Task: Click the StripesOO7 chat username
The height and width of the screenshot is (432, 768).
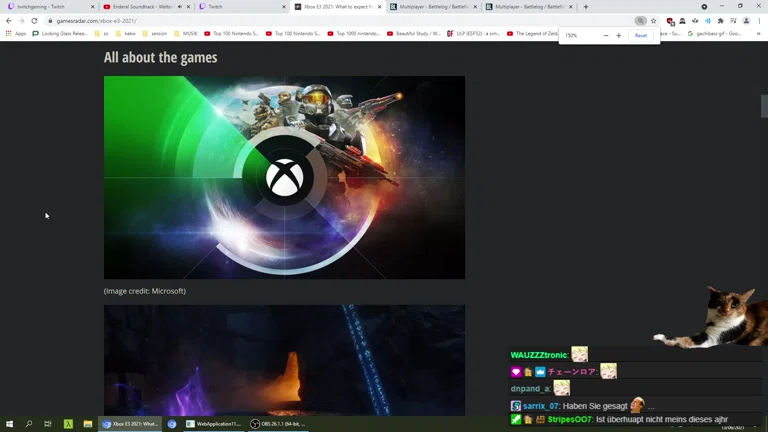Action: point(570,419)
